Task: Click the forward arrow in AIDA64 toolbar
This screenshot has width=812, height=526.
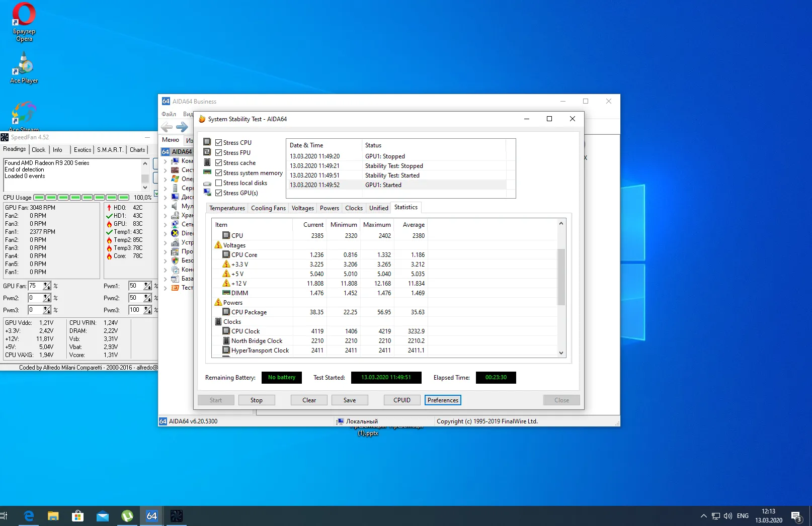Action: (x=182, y=127)
